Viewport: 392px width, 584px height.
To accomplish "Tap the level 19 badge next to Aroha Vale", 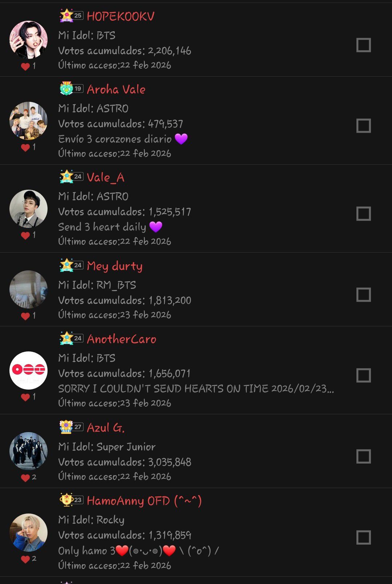I will tap(72, 89).
